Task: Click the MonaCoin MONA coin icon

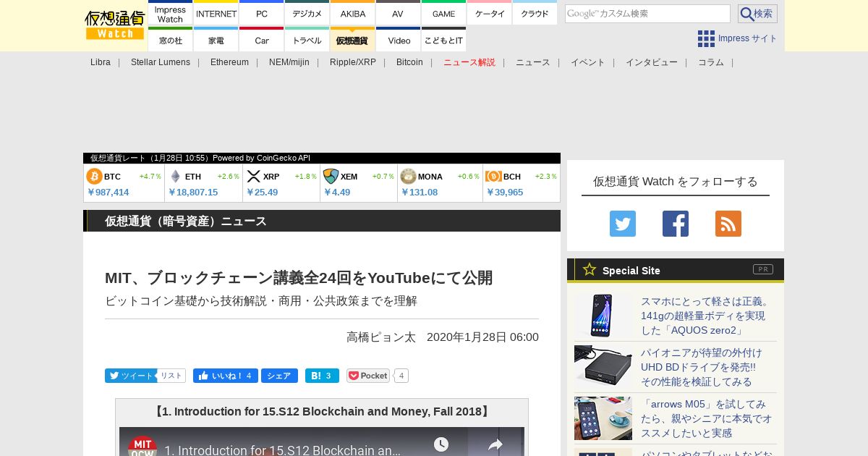Action: point(408,177)
